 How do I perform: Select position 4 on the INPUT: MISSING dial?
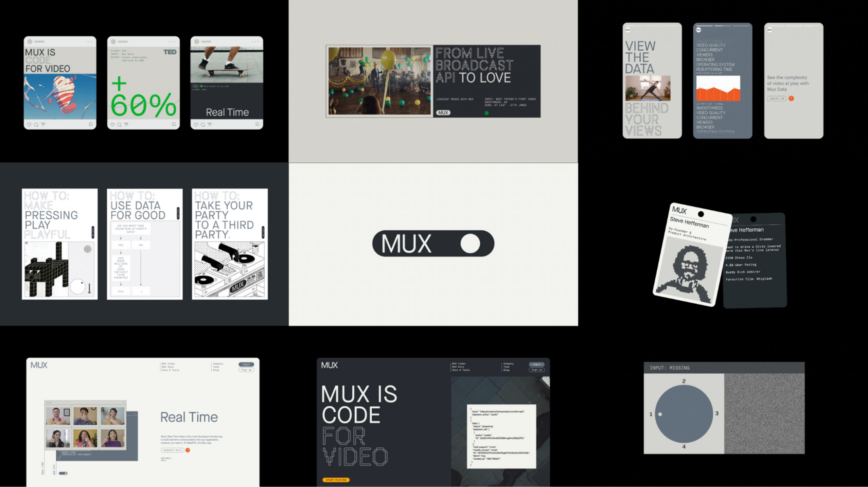point(684,447)
